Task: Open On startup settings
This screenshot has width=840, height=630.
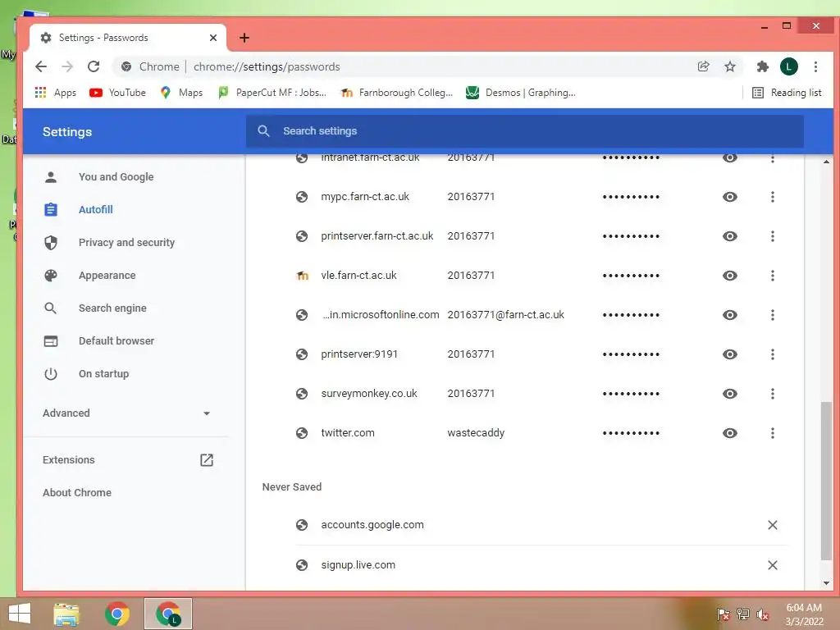Action: click(x=103, y=373)
